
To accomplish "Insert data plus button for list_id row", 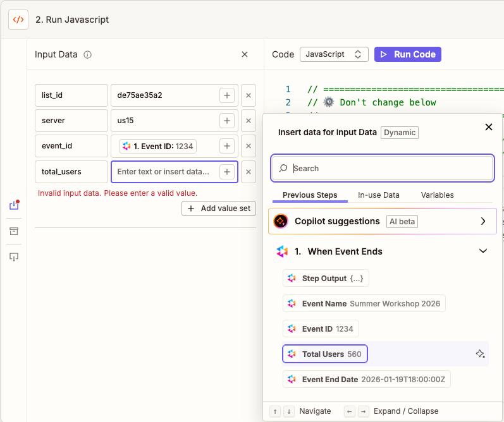I will tap(227, 95).
